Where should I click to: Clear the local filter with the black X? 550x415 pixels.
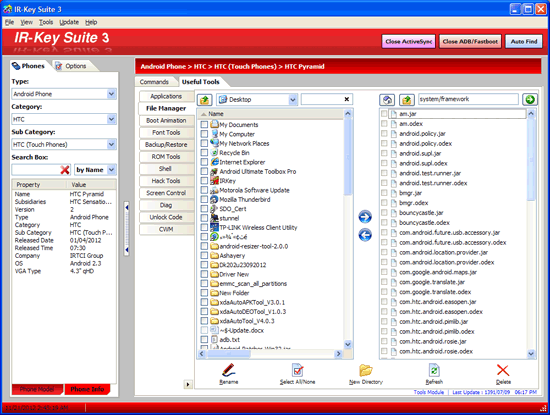[x=347, y=99]
